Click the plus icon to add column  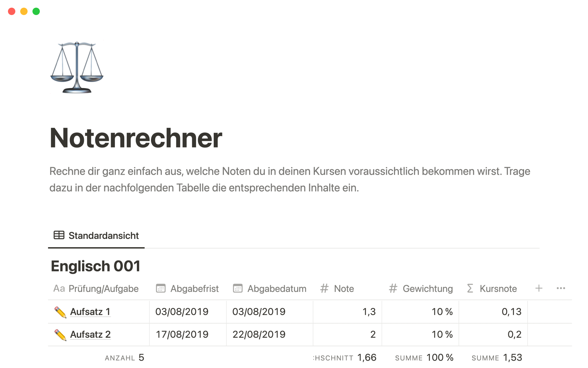(x=539, y=288)
